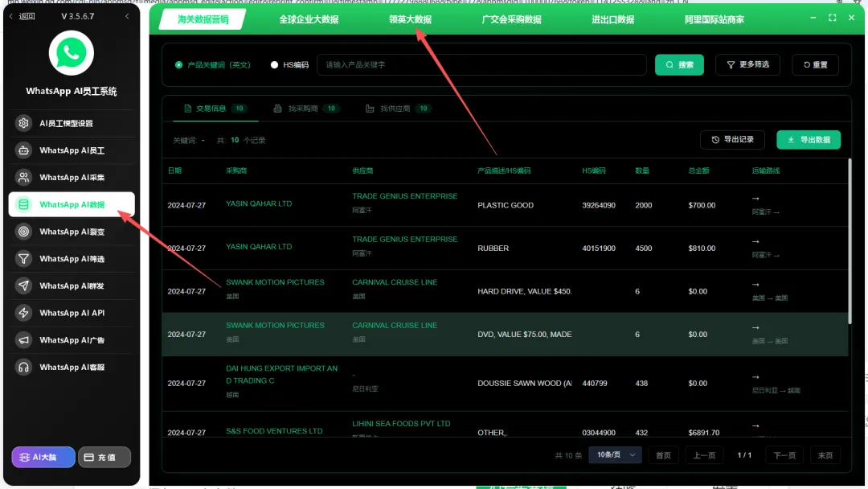The image size is (868, 489).
Task: Select the HS编码 radio button
Action: (x=274, y=65)
